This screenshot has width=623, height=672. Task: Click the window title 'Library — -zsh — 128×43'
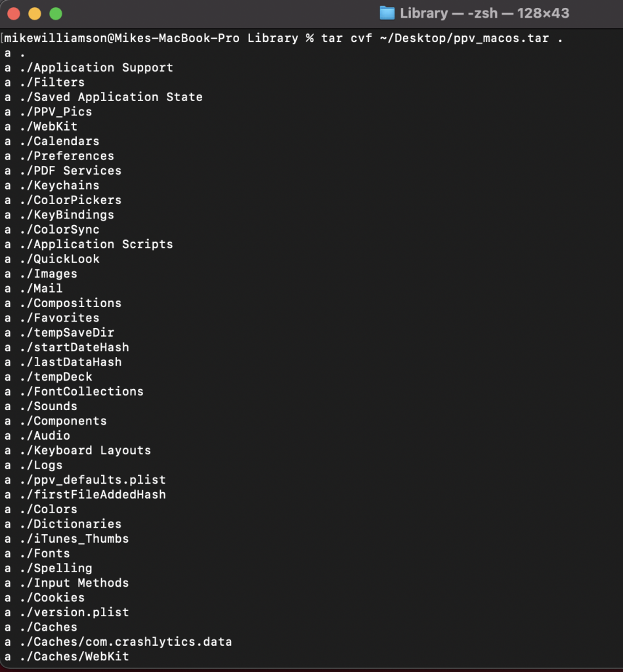coord(484,13)
